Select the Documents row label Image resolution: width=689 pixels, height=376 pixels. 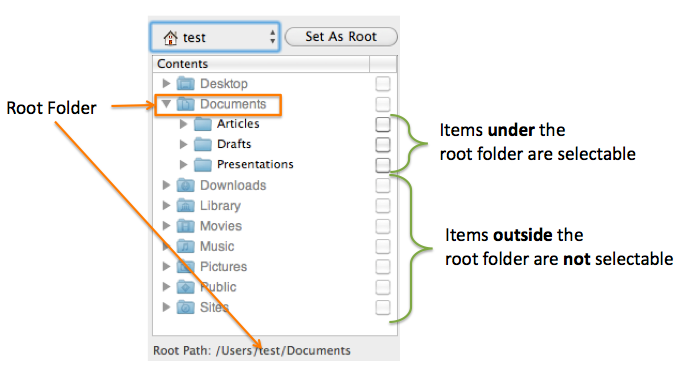pos(233,104)
